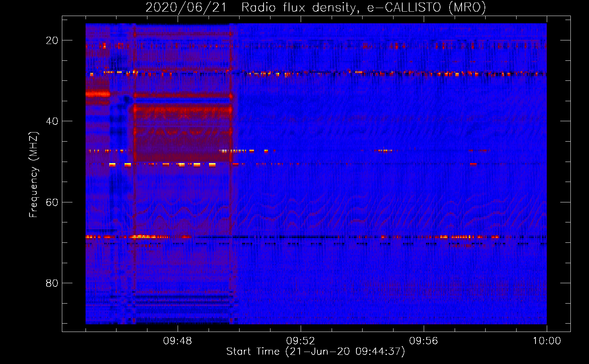Click the '80' frequency tick label
Viewport: 589px width, 364px height.
pyautogui.click(x=52, y=283)
